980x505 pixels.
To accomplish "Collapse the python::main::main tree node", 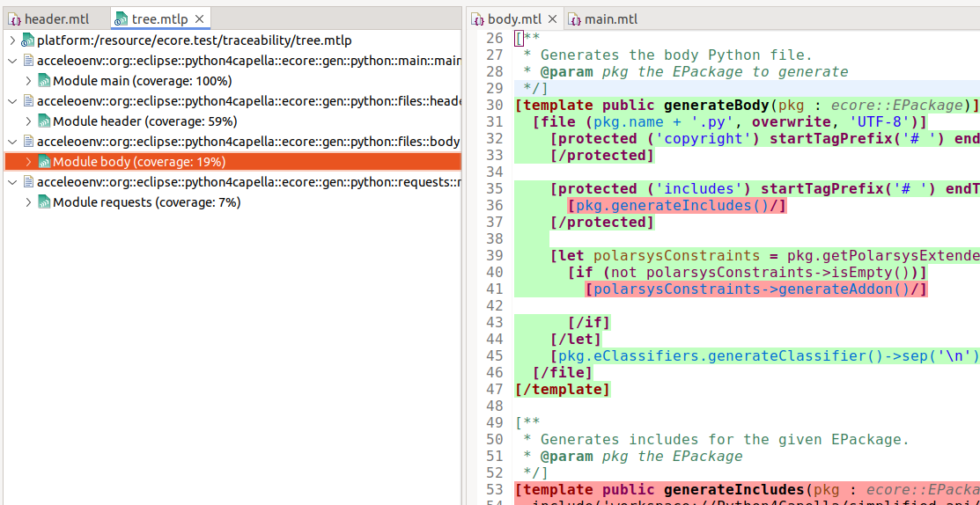I will click(x=11, y=61).
